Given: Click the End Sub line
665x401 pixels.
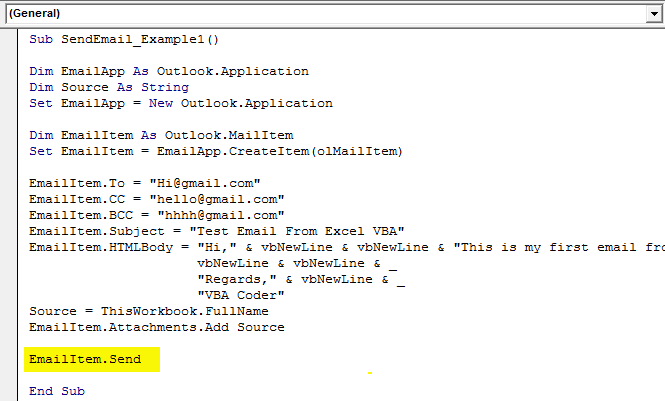Looking at the screenshot, I should [57, 391].
